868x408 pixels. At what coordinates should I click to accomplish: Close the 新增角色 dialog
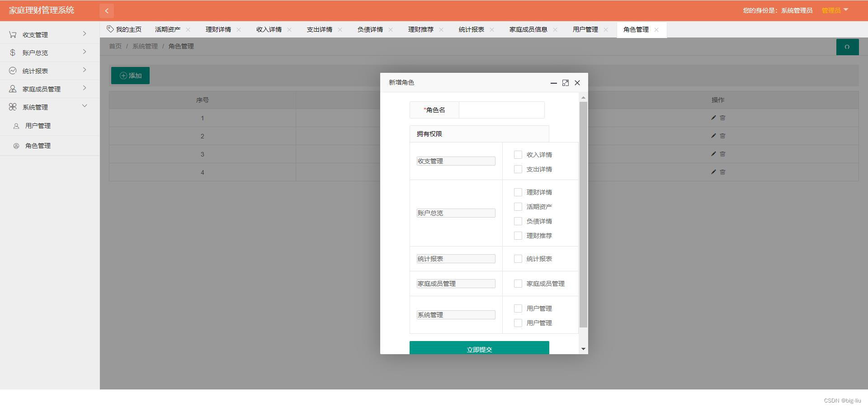[x=577, y=83]
